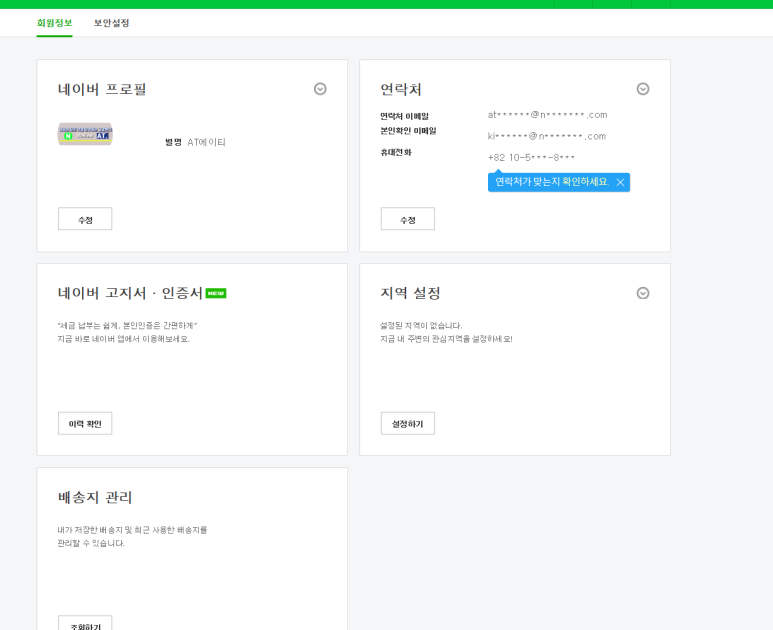Click the green NEW badge icon
773x630 pixels.
pos(216,293)
